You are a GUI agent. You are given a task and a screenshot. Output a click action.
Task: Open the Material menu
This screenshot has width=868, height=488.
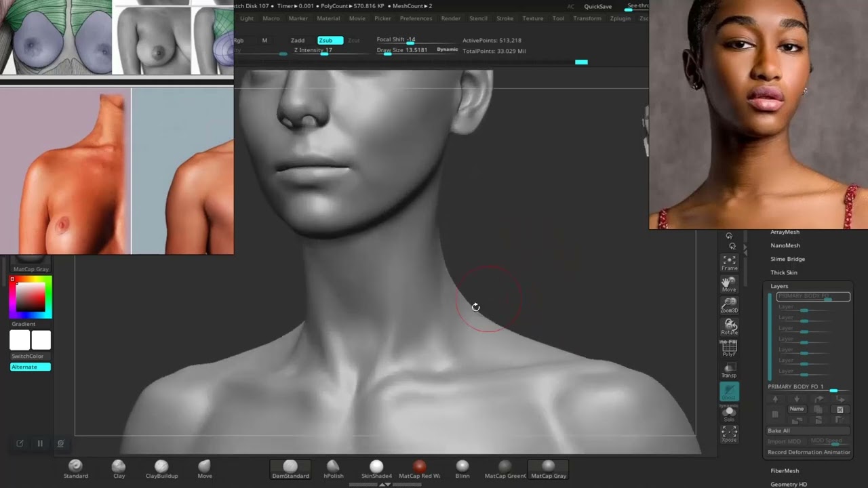coord(328,18)
